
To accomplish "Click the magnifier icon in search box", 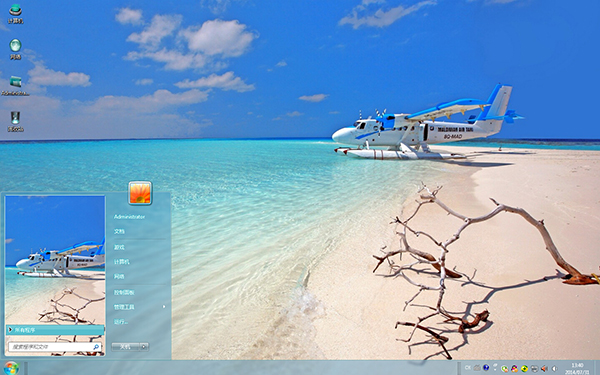I will (96, 347).
